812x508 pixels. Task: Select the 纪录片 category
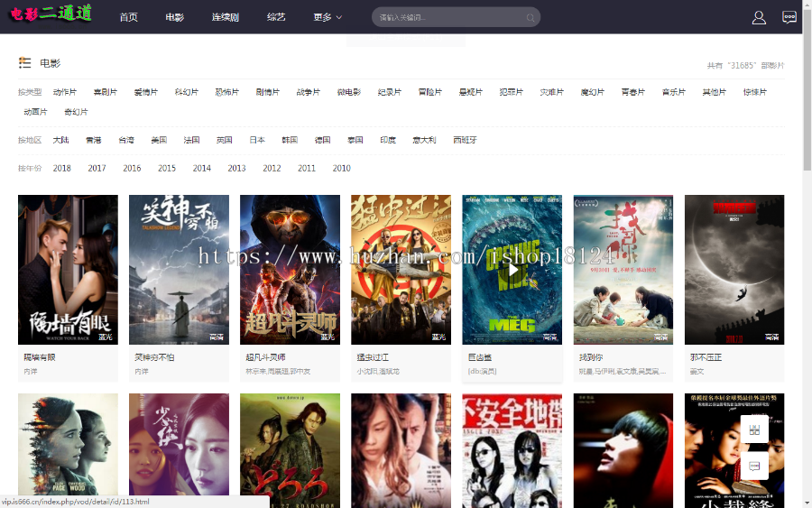(x=390, y=92)
